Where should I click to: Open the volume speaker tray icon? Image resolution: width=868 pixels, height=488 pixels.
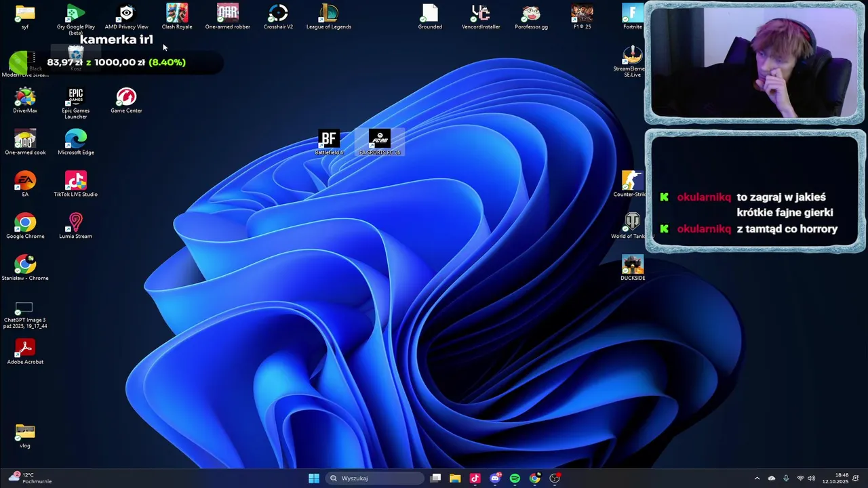pos(812,479)
